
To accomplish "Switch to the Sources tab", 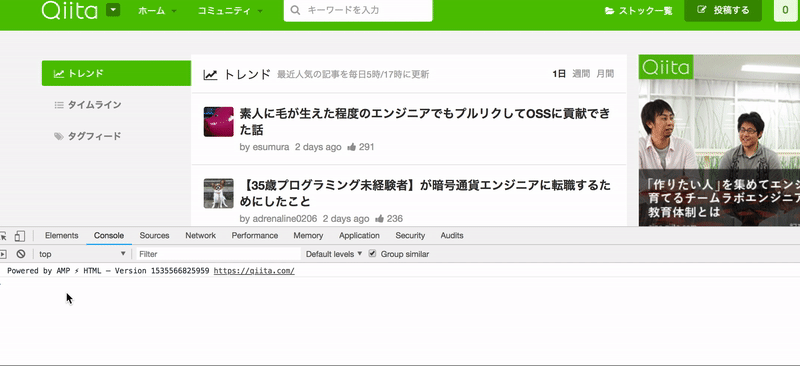I will (x=154, y=235).
